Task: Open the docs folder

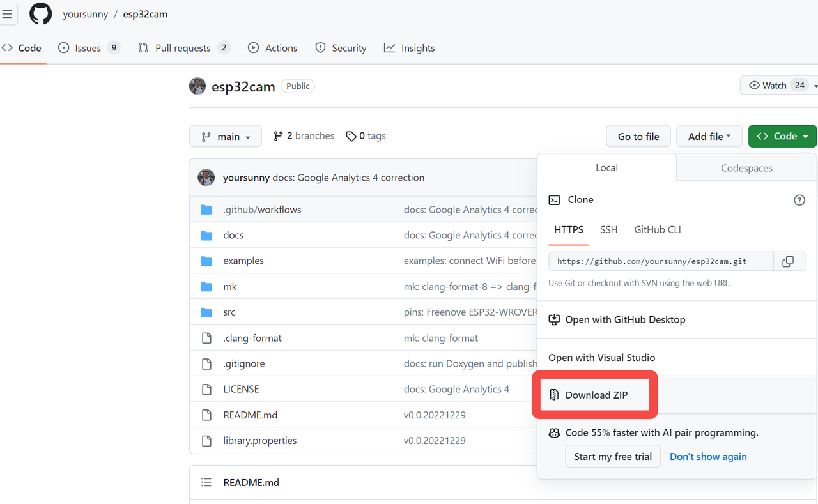Action: pyautogui.click(x=233, y=235)
